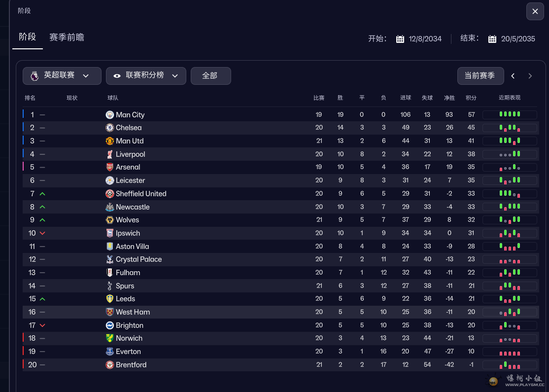This screenshot has height=392, width=549.
Task: Click the Arsenal club crest icon
Action: [110, 167]
